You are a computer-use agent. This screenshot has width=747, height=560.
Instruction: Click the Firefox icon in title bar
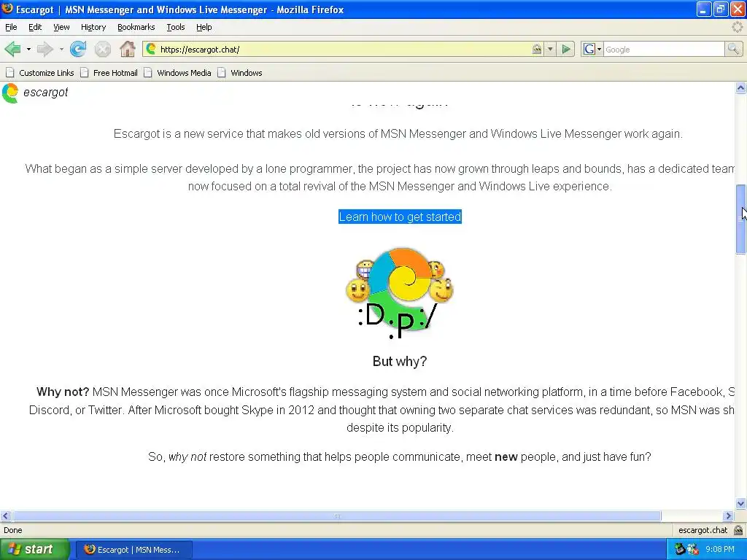tap(7, 9)
